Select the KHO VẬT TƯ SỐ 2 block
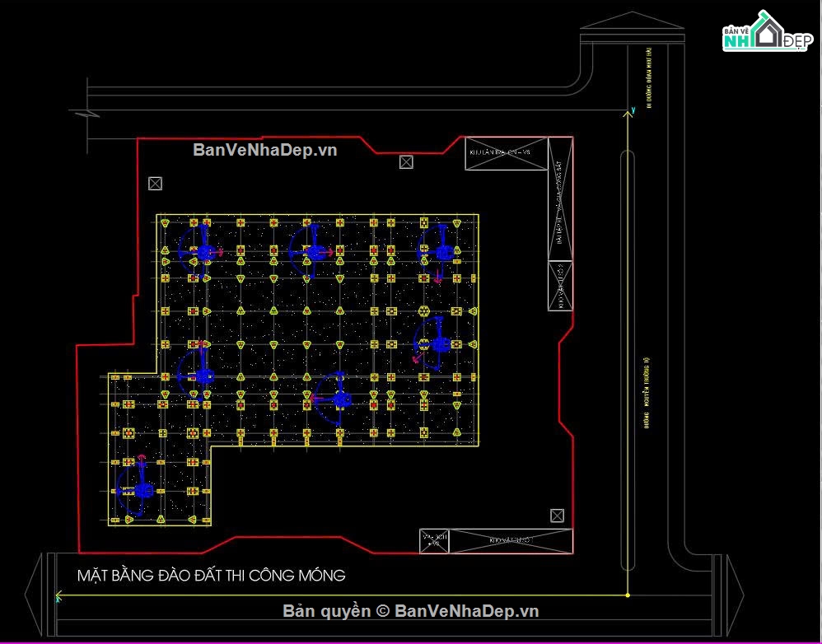This screenshot has width=822, height=644. 560,286
